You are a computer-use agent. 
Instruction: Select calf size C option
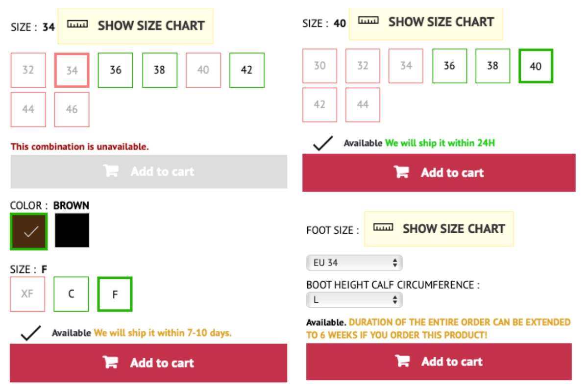(x=71, y=294)
